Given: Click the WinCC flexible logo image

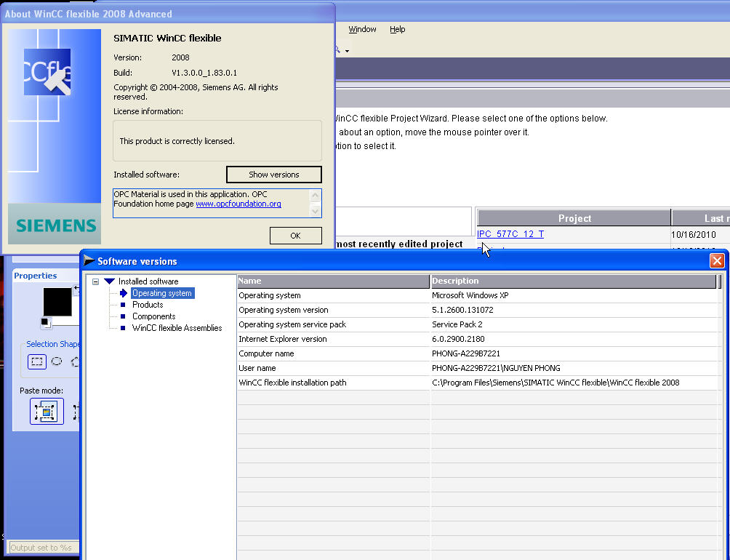Looking at the screenshot, I should pos(47,72).
